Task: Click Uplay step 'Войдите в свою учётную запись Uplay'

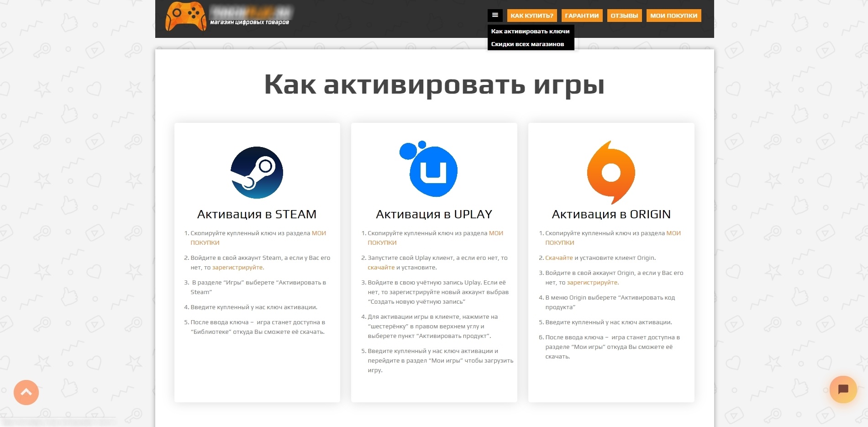Action: click(x=438, y=292)
